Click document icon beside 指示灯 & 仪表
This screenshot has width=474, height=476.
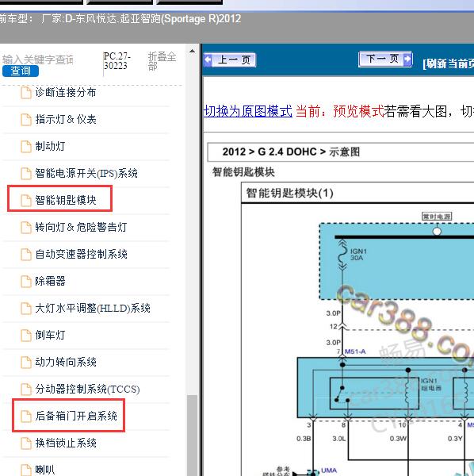coord(26,120)
